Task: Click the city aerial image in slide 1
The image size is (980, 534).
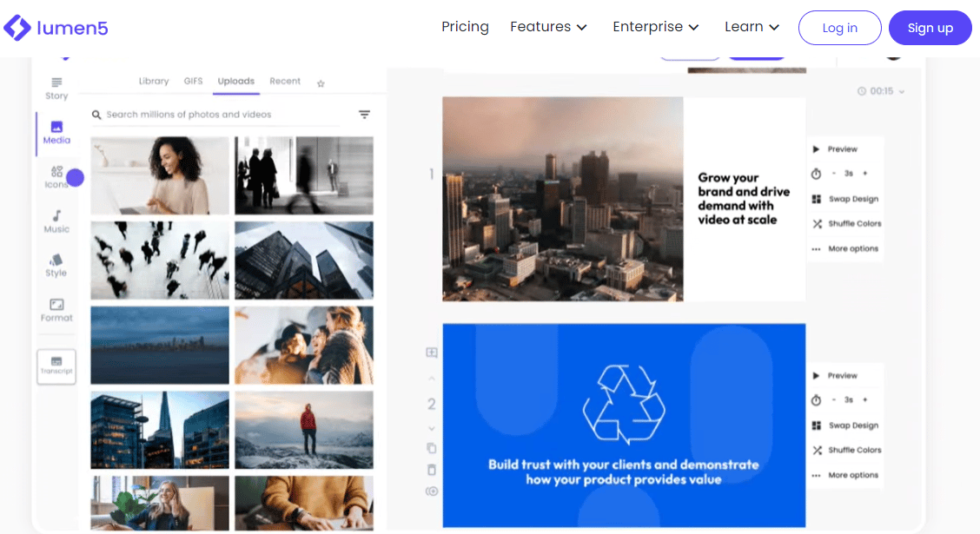Action: pos(562,199)
